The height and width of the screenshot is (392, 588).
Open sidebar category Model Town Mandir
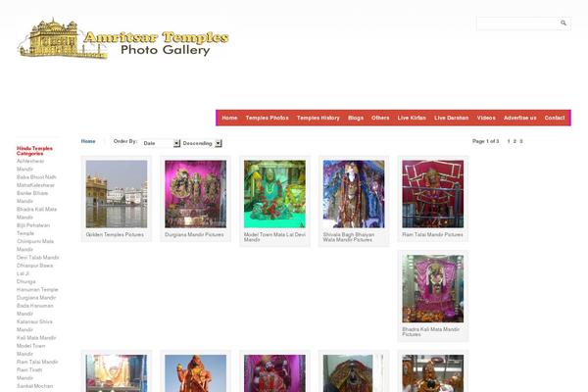coord(30,350)
